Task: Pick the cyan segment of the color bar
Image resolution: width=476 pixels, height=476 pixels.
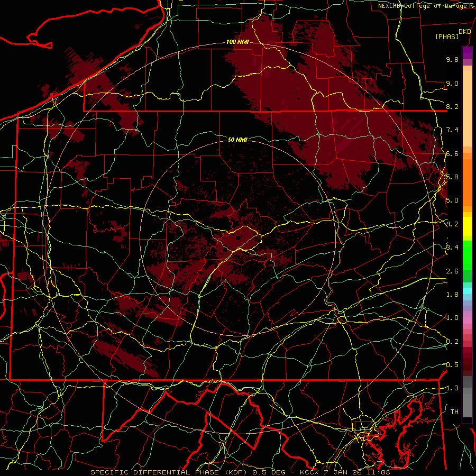Action: [467, 291]
